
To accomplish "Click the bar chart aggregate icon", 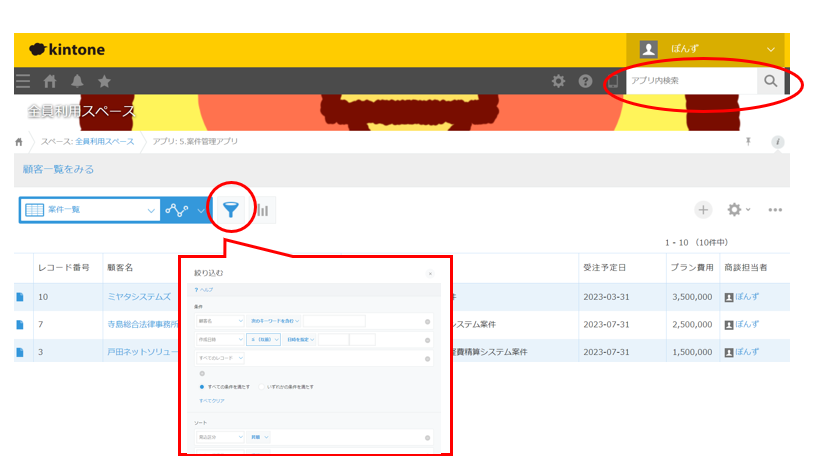I will pos(262,210).
